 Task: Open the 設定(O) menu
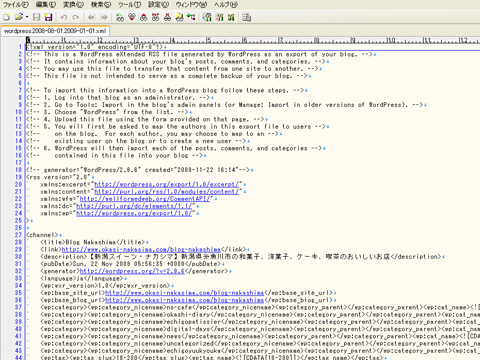[x=158, y=5]
